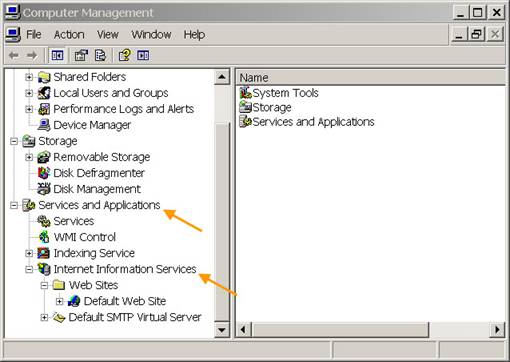The width and height of the screenshot is (510, 362).
Task: Click the Export List toolbar icon
Action: click(x=100, y=55)
